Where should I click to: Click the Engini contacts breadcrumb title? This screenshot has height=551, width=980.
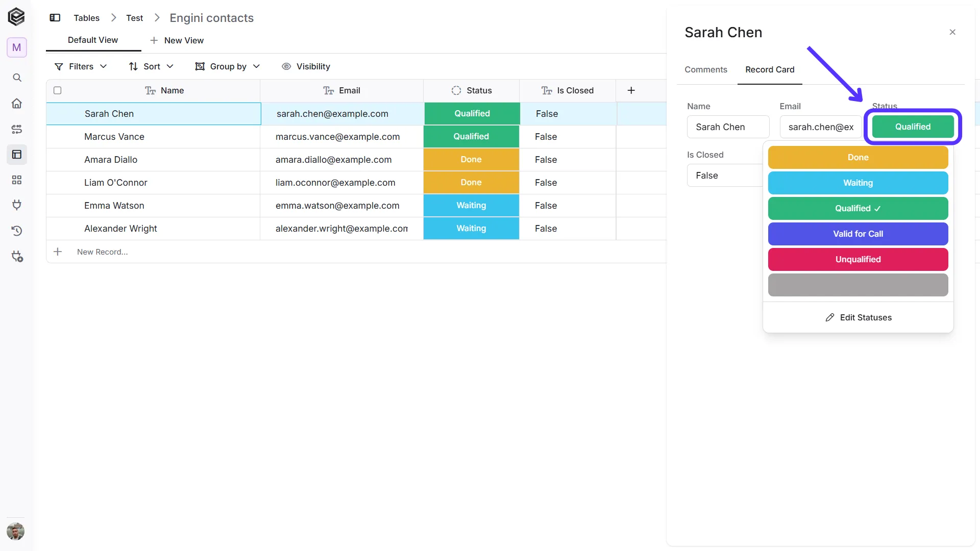point(211,18)
